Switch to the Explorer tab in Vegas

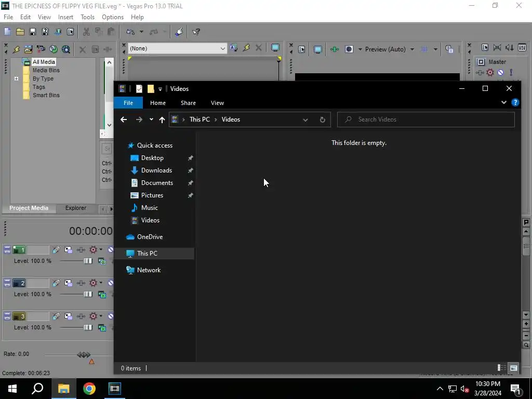pos(76,208)
